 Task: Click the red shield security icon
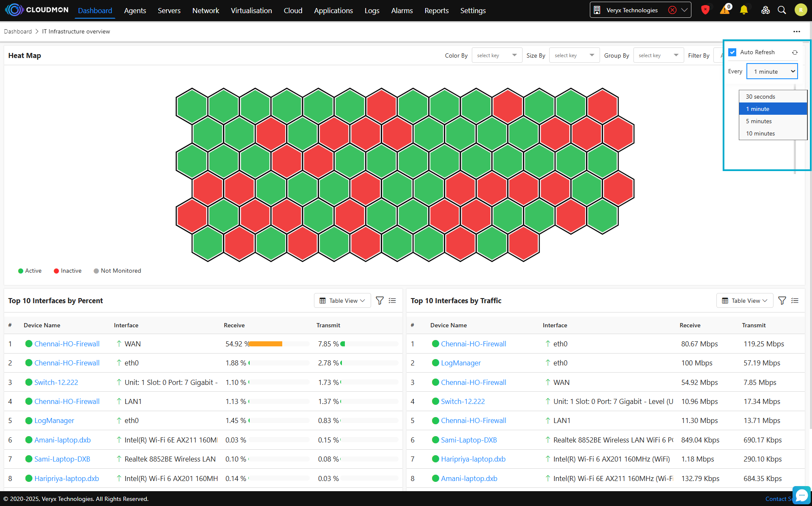tap(705, 10)
